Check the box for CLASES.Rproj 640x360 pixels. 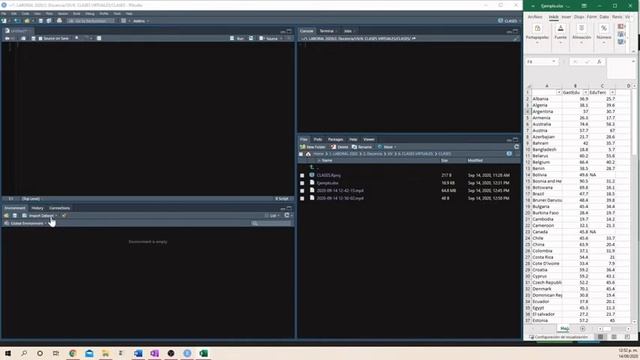tap(302, 176)
